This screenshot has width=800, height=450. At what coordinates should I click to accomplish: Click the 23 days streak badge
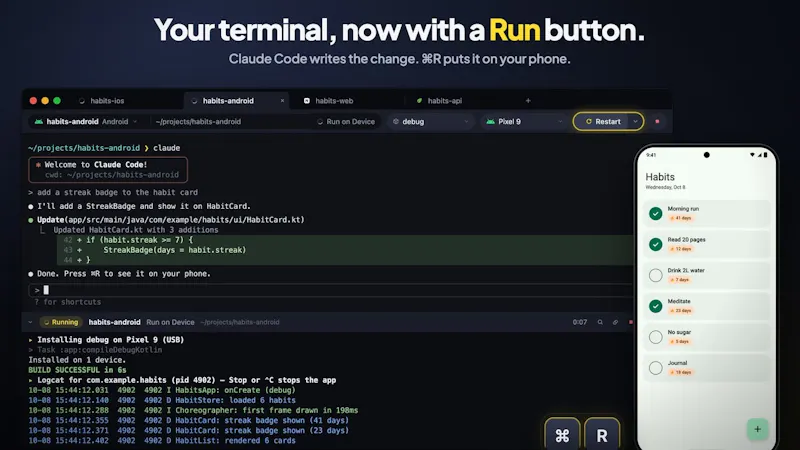point(681,311)
